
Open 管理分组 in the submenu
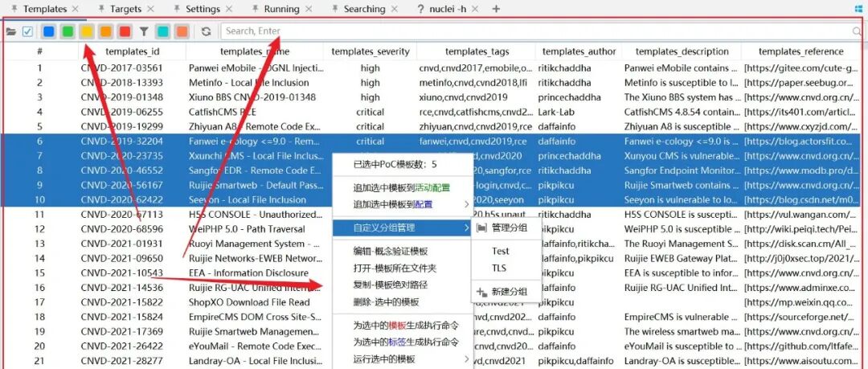click(x=506, y=228)
